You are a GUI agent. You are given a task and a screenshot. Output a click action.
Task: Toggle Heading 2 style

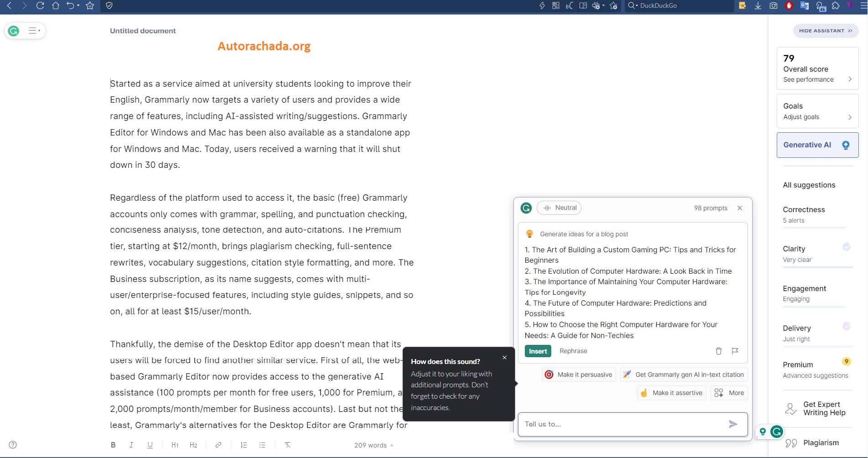click(193, 445)
